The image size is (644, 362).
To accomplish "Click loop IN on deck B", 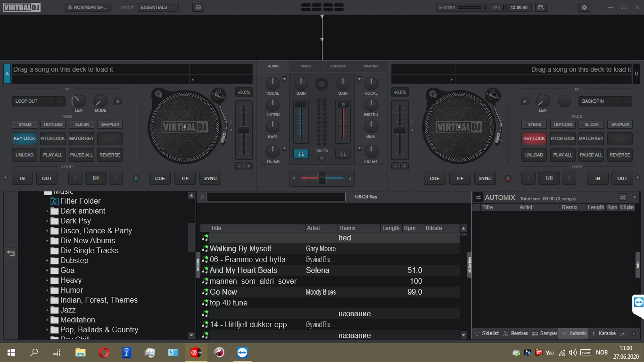I will point(598,178).
